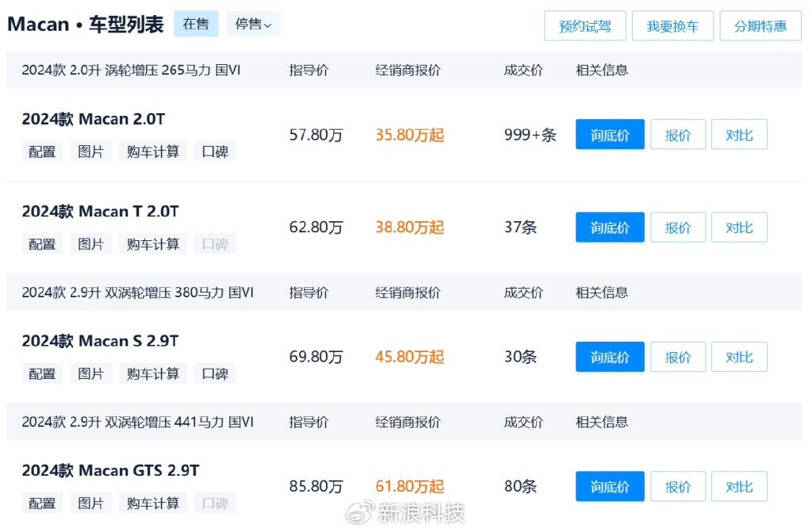Open 购车计算 for Macan T 2.0T

153,244
